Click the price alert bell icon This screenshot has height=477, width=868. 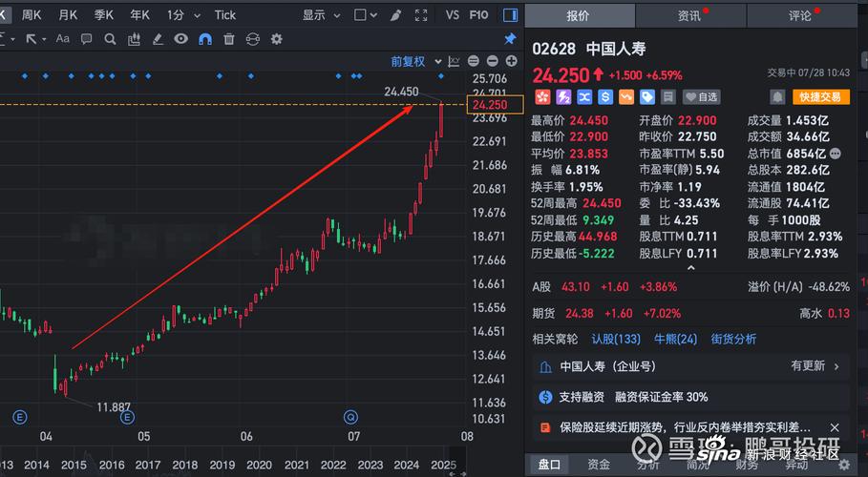click(777, 96)
